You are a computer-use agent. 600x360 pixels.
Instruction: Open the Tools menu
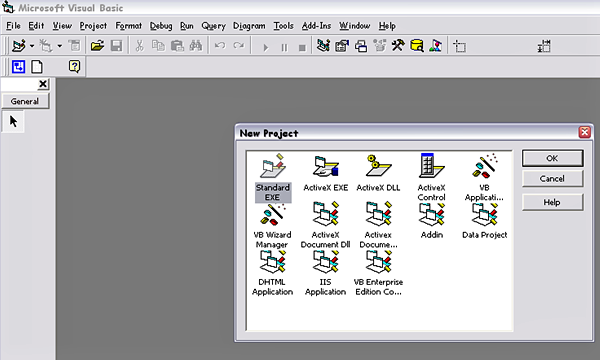pyautogui.click(x=284, y=26)
